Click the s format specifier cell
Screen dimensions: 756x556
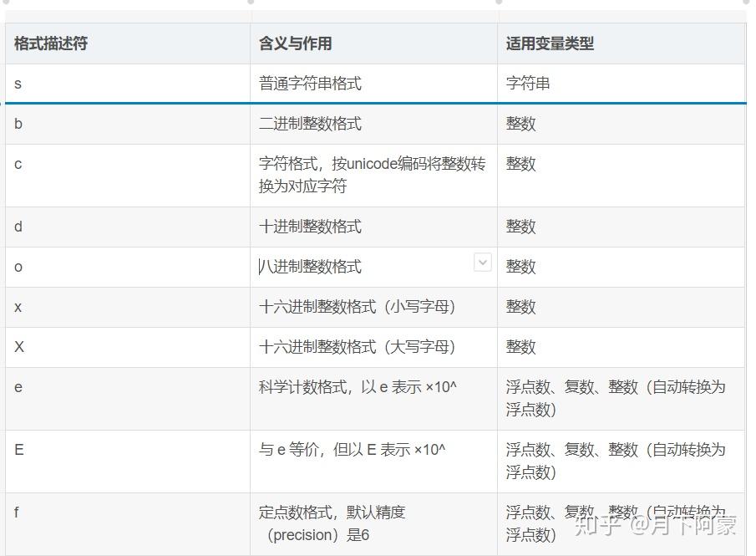pyautogui.click(x=15, y=84)
